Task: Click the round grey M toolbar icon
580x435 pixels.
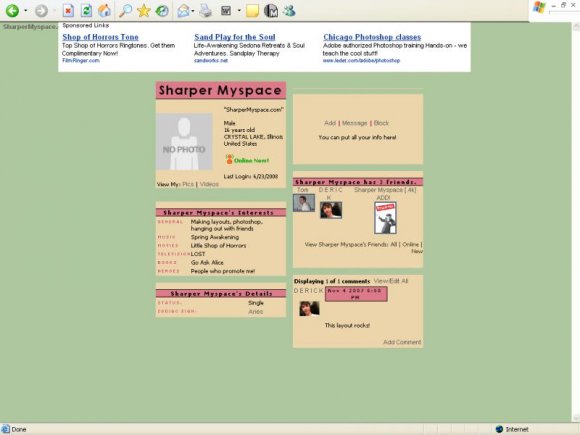Action: [x=271, y=11]
